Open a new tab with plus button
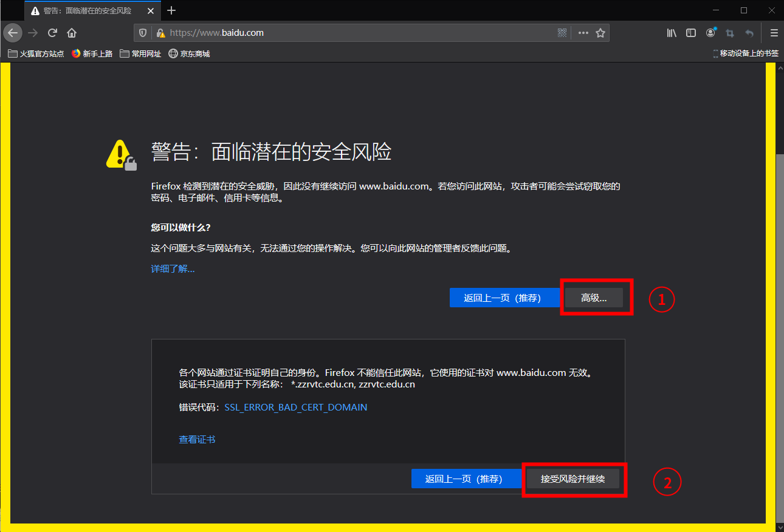Viewport: 784px width, 532px height. (x=171, y=10)
